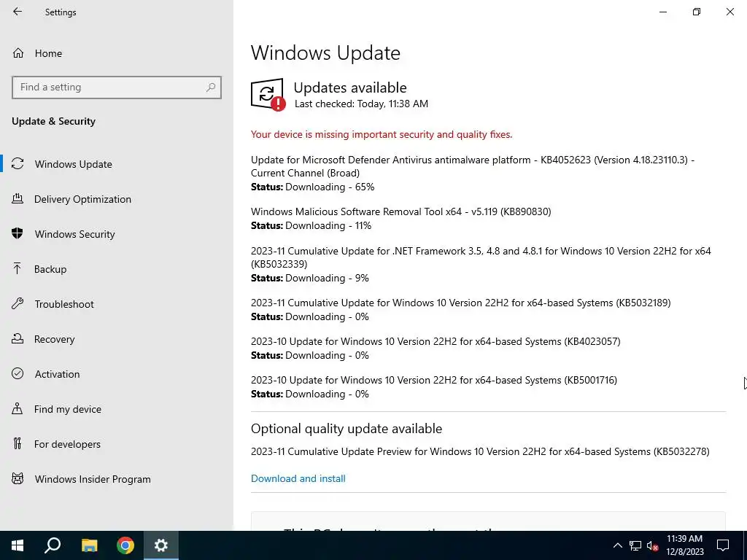Open the Troubleshoot settings page

pos(64,304)
